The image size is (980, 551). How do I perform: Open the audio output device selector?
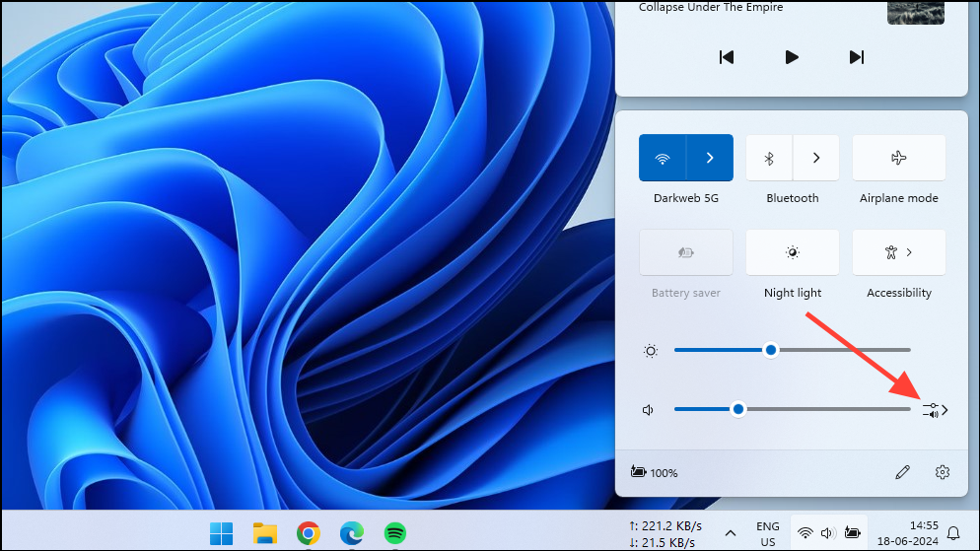935,410
